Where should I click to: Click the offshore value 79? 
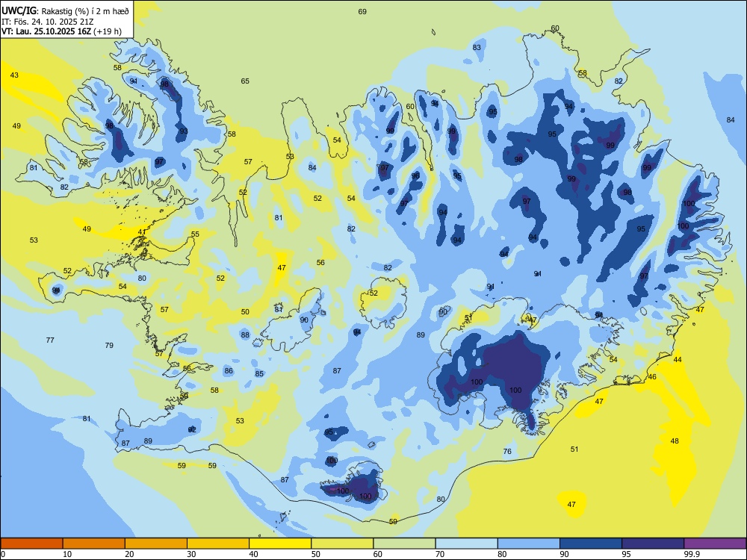click(109, 345)
